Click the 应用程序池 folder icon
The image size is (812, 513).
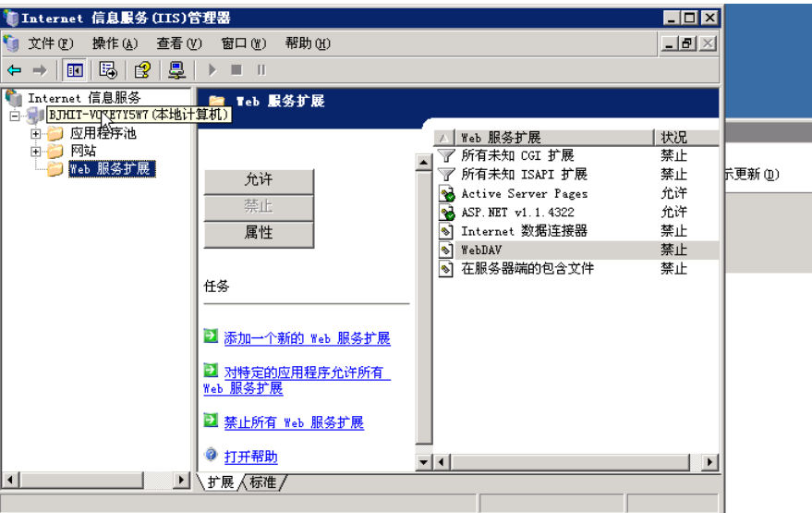point(55,134)
